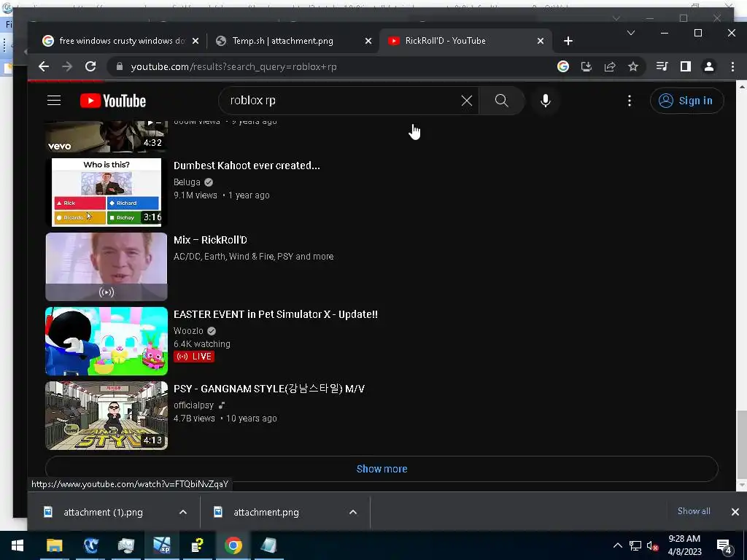This screenshot has width=747, height=560.
Task: Open taskbar clock 9:28 AM
Action: point(684,545)
